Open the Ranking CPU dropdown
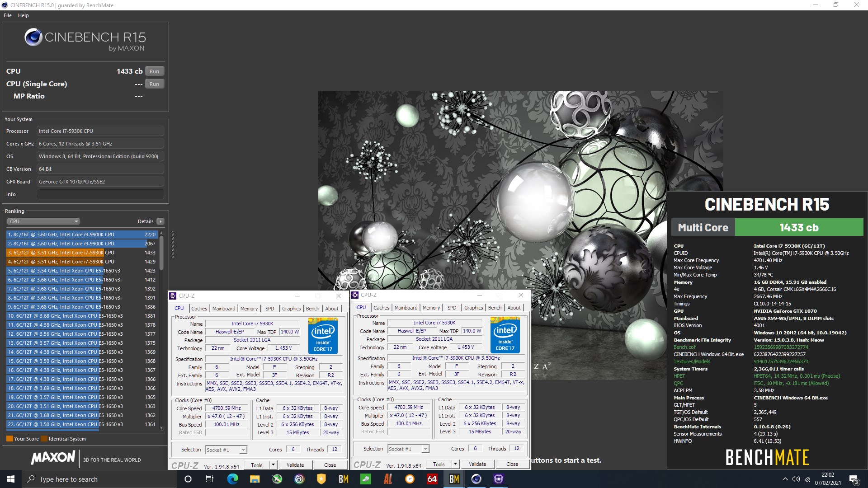The height and width of the screenshot is (488, 868). 43,221
